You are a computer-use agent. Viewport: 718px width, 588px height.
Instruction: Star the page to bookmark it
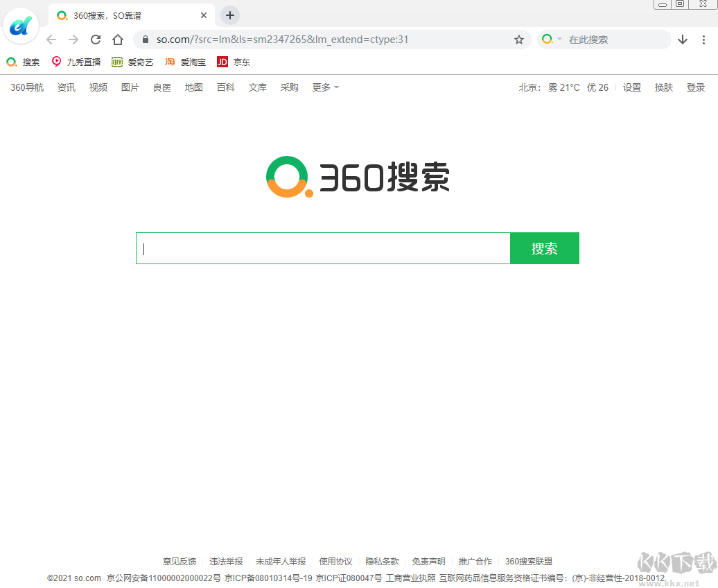click(x=519, y=40)
